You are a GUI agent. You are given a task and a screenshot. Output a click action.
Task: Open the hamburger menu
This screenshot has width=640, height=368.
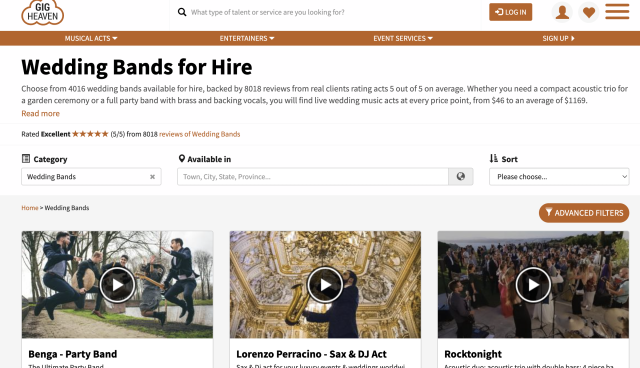click(617, 11)
